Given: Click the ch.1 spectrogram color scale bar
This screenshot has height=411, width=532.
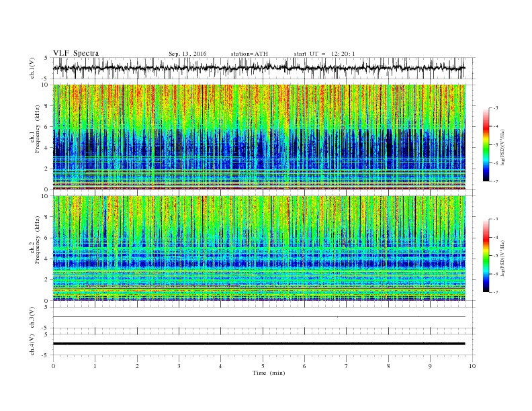Looking at the screenshot, I should point(486,145).
